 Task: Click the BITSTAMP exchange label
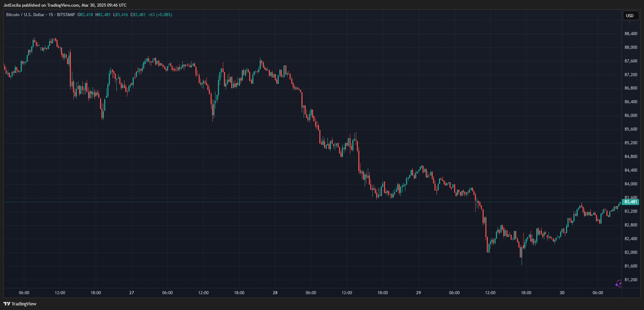66,15
